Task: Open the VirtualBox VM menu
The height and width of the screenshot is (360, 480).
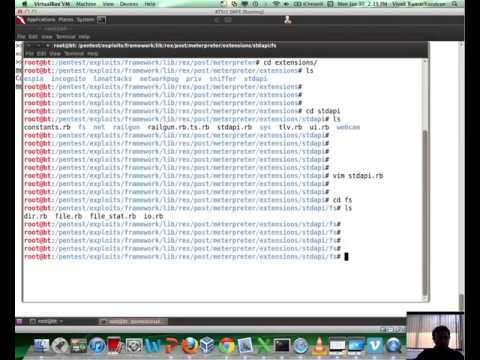Action: pos(51,4)
